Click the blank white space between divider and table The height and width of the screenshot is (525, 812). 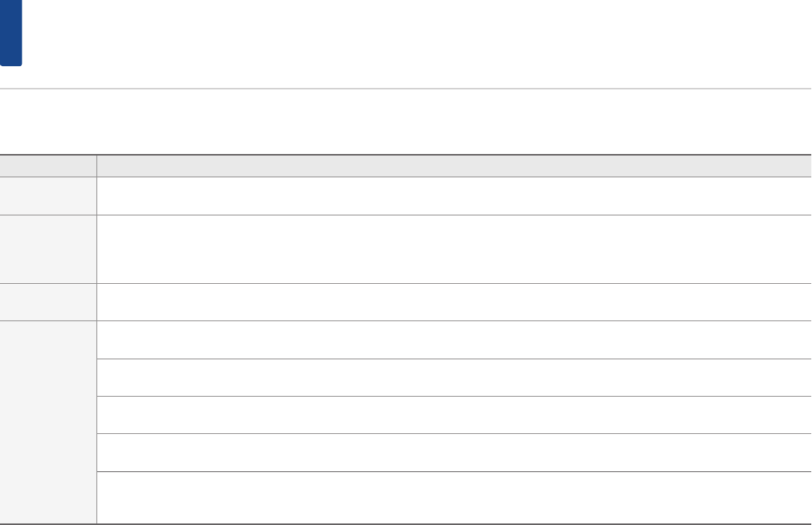coord(406,122)
